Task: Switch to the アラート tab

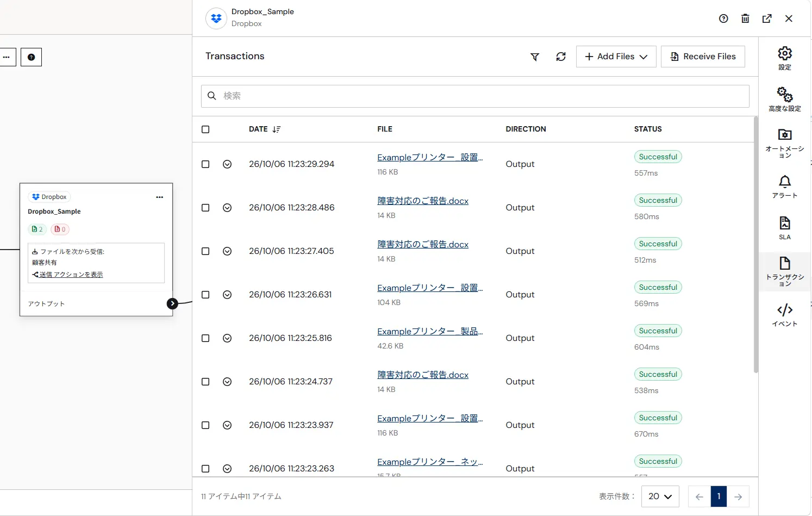Action: [785, 186]
